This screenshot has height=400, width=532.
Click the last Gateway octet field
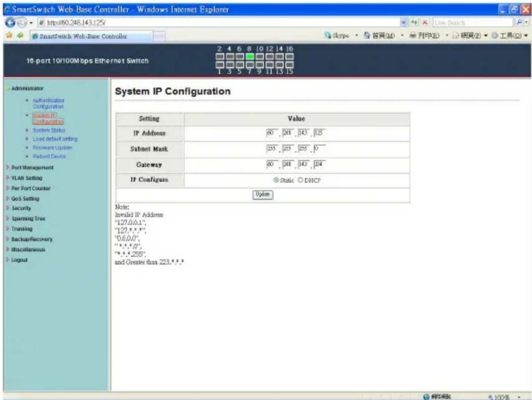click(320, 164)
